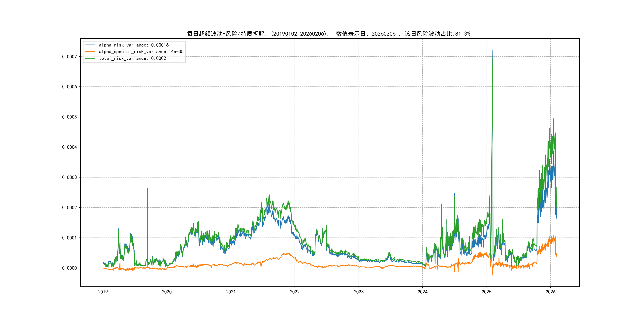644x322 pixels.
Task: Select the alpha_risk_variance: 0.00016 legend label
Action: (x=134, y=45)
